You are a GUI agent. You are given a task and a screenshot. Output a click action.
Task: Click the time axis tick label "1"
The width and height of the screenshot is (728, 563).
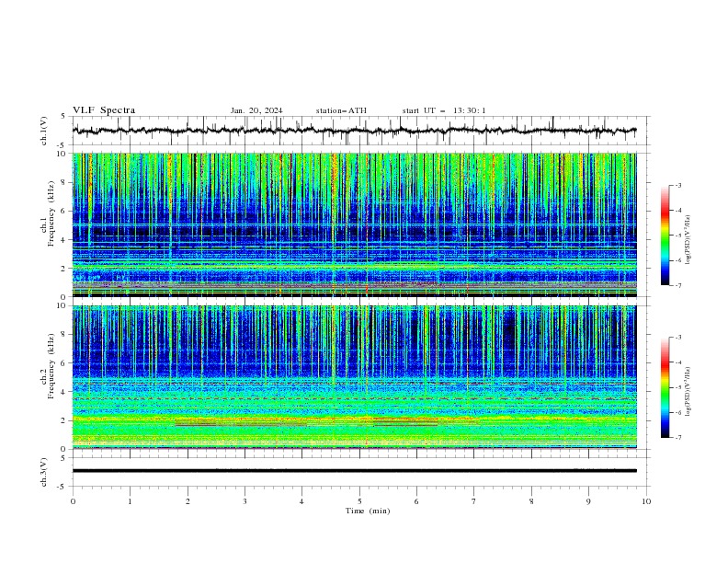130,501
